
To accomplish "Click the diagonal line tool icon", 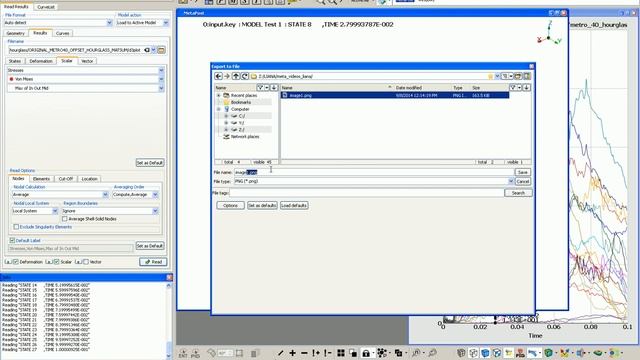I will (x=281, y=353).
